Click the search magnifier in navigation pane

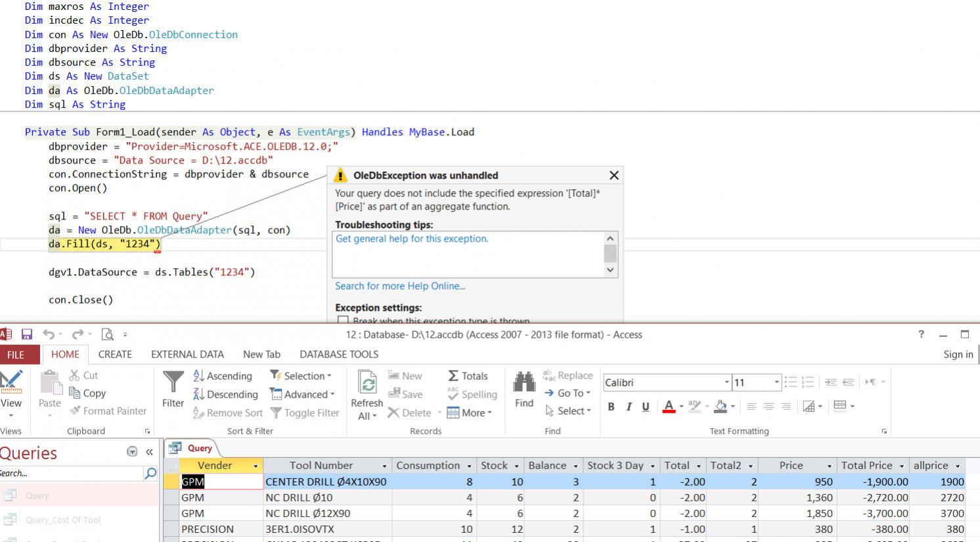pos(150,473)
